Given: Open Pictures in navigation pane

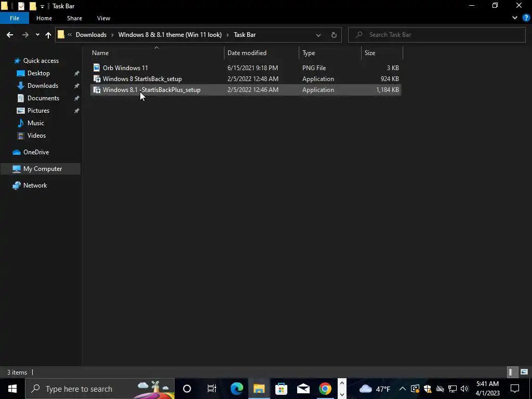Looking at the screenshot, I should pos(38,111).
